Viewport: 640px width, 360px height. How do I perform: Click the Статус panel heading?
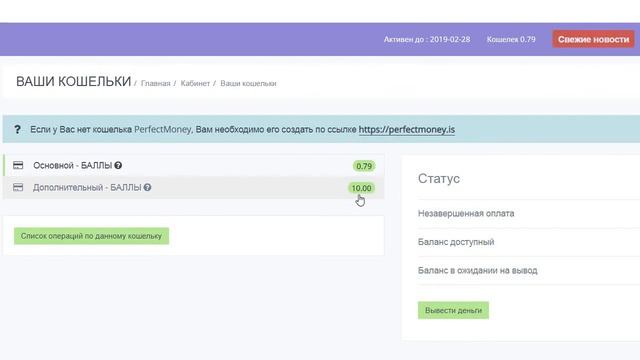[x=439, y=178]
